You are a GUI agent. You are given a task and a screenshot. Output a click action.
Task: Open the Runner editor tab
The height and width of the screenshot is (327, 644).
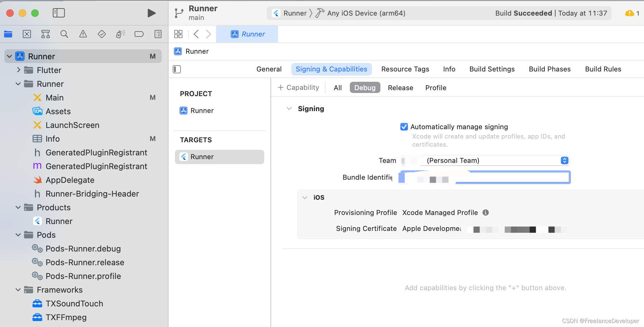(247, 34)
